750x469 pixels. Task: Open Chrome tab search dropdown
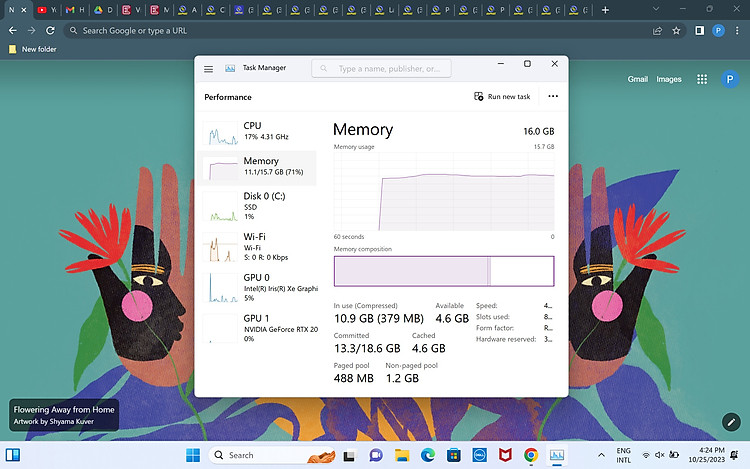[655, 9]
